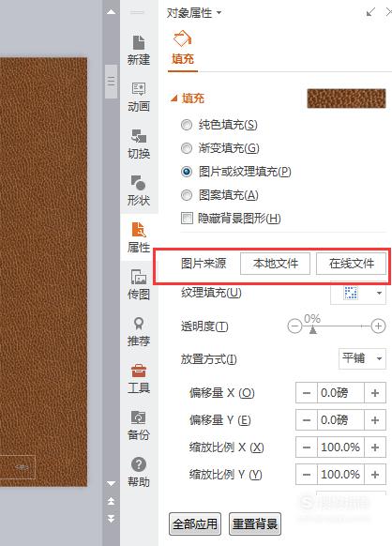Increase transparency with plus circle

(x=379, y=326)
